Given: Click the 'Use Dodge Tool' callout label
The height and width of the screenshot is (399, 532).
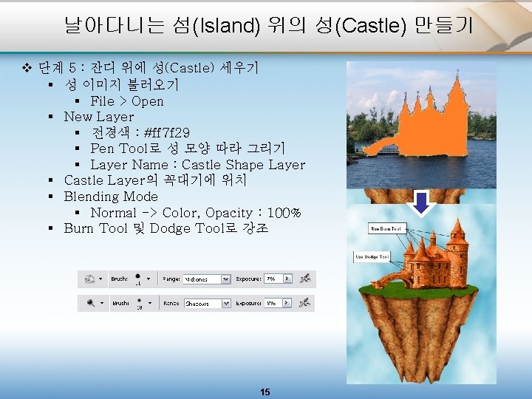Looking at the screenshot, I should [372, 257].
